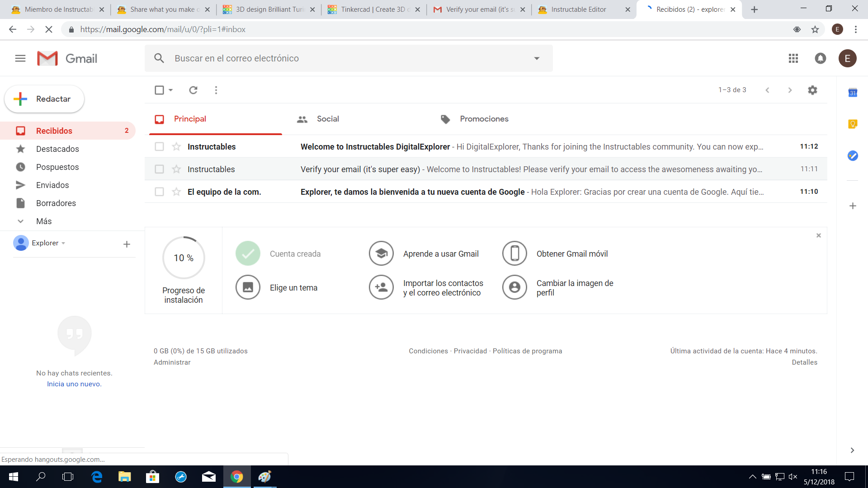Open the select dropdown arrow beside the checkbox
868x488 pixels.
point(171,90)
